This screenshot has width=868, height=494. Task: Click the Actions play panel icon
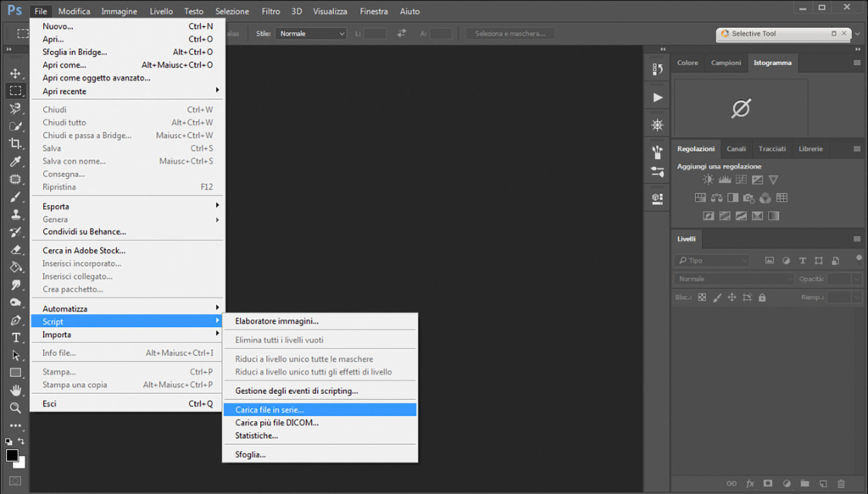pos(657,97)
